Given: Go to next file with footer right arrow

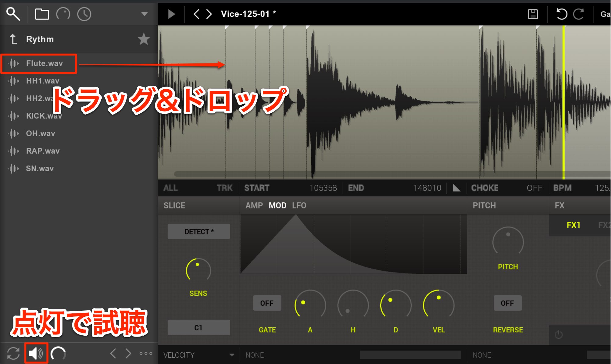Looking at the screenshot, I should click(128, 354).
